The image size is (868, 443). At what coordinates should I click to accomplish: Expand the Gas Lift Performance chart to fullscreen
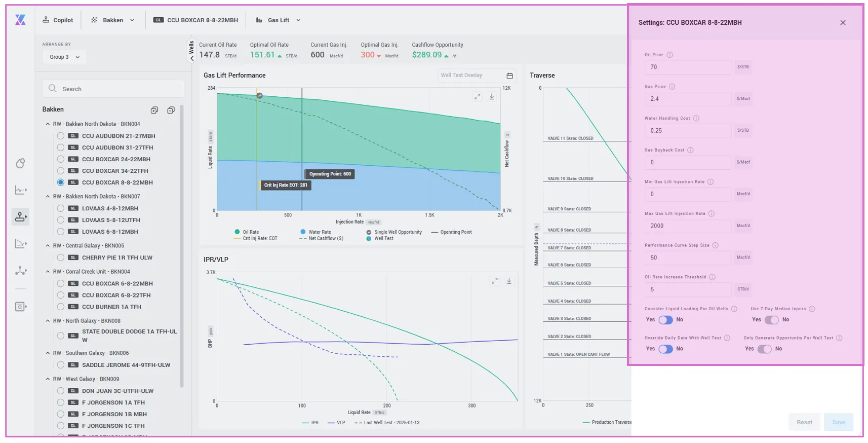tap(477, 96)
